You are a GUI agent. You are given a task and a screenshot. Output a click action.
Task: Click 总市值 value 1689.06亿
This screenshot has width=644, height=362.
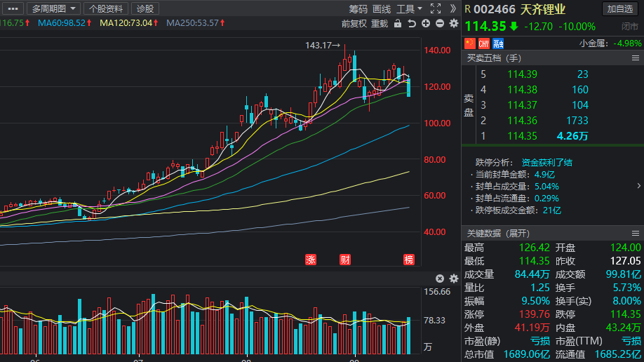click(x=527, y=354)
